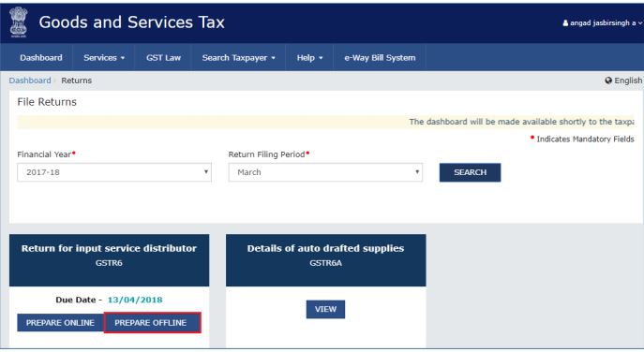Click the Return for input service distributor header

[x=109, y=248]
